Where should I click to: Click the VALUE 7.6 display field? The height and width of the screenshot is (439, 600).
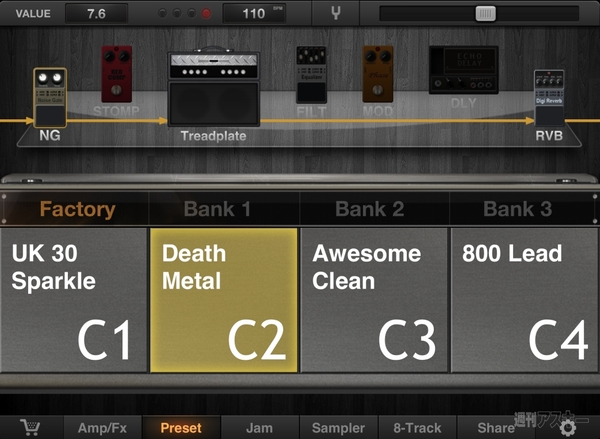tap(96, 14)
